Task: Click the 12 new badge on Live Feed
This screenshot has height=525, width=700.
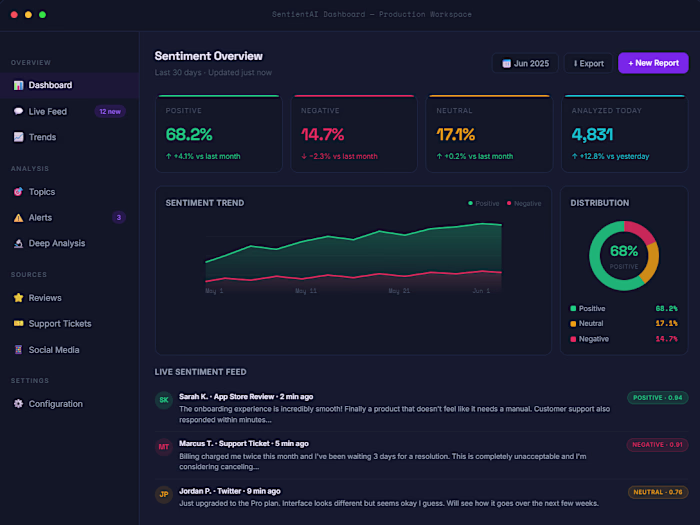Action: point(110,111)
